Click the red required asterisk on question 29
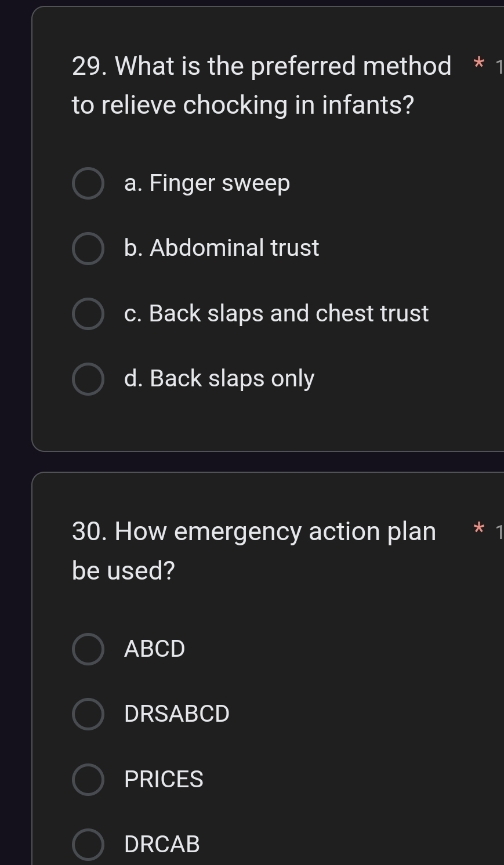 point(478,64)
